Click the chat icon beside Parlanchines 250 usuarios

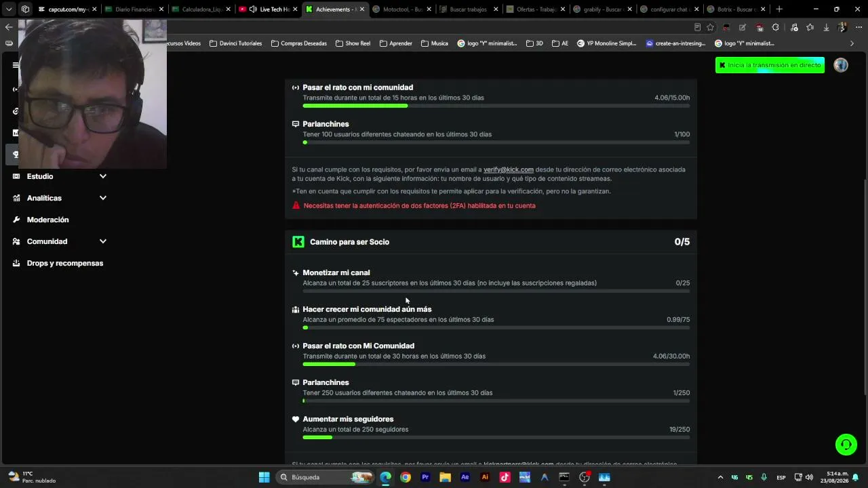click(x=296, y=382)
